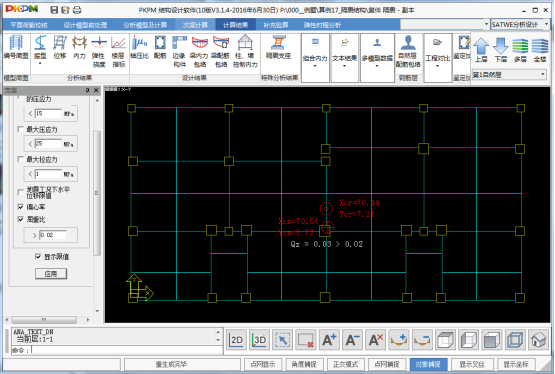Viewport: 555px width, 374px height.
Task: Switch to the 补充验算 ribbon tab
Action: click(x=276, y=25)
